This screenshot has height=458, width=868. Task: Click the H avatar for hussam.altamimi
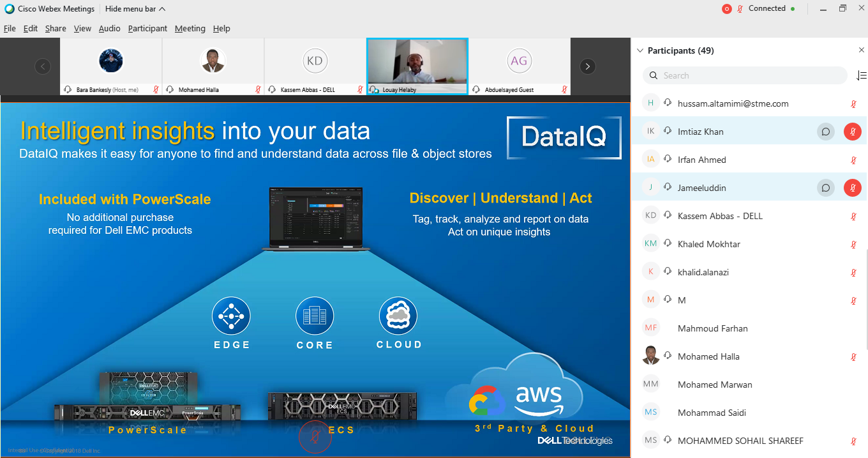[x=650, y=103]
